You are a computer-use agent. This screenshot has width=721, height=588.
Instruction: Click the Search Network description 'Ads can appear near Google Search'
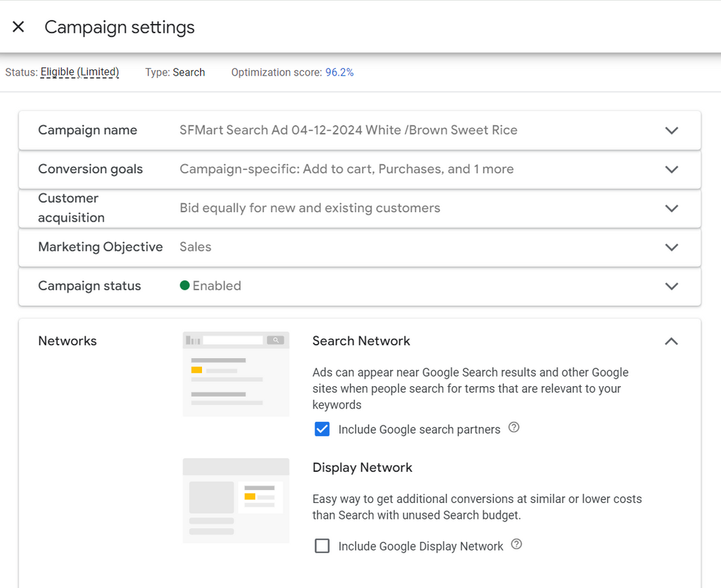(x=471, y=389)
